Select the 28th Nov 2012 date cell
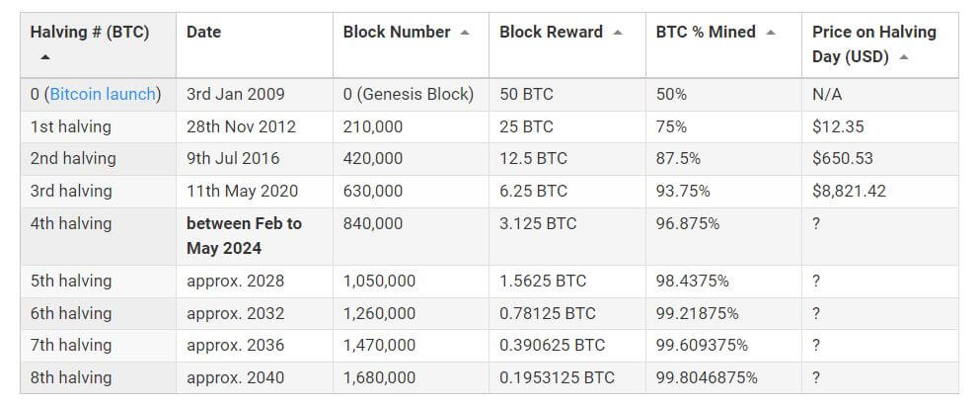 [241, 127]
